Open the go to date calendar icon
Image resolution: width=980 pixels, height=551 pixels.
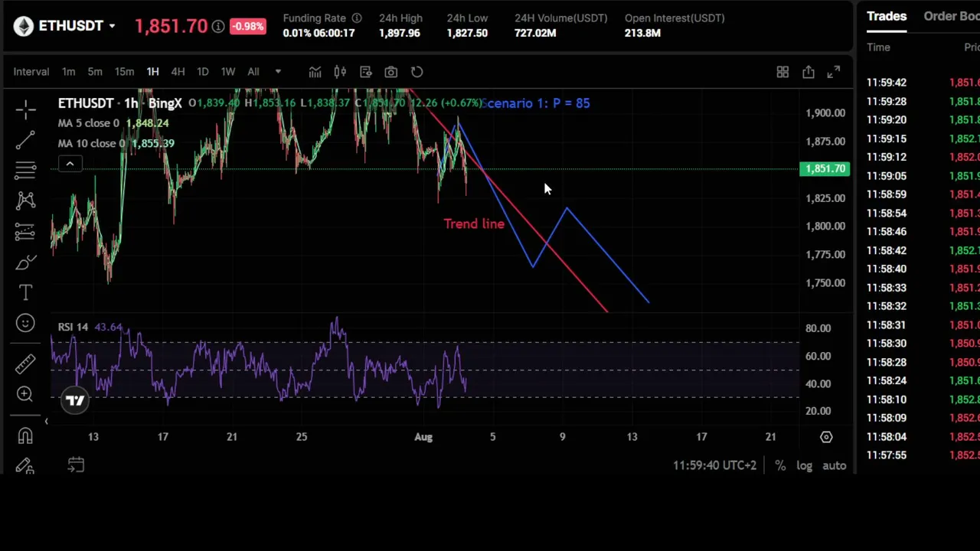point(76,465)
